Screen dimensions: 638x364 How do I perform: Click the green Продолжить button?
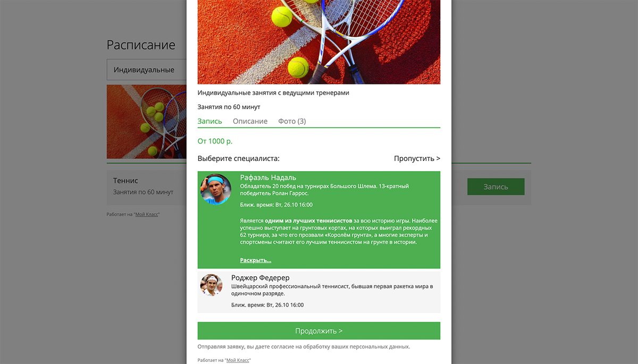(319, 331)
